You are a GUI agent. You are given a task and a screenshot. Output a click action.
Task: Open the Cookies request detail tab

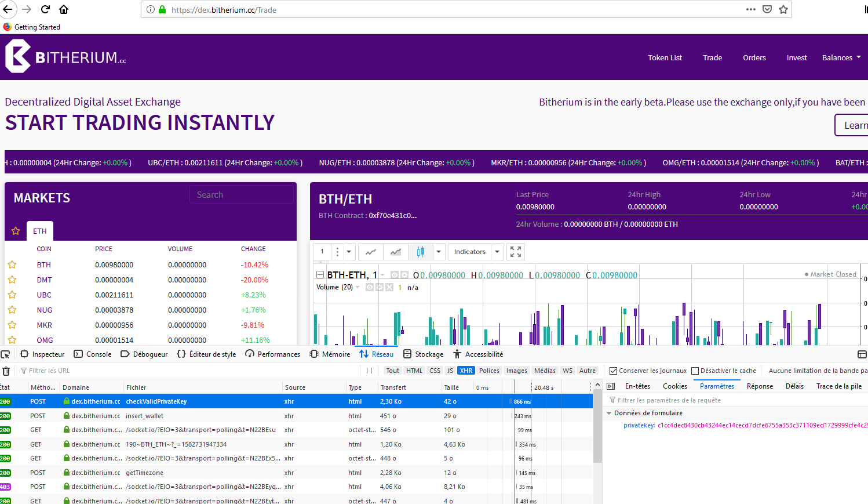tap(675, 386)
